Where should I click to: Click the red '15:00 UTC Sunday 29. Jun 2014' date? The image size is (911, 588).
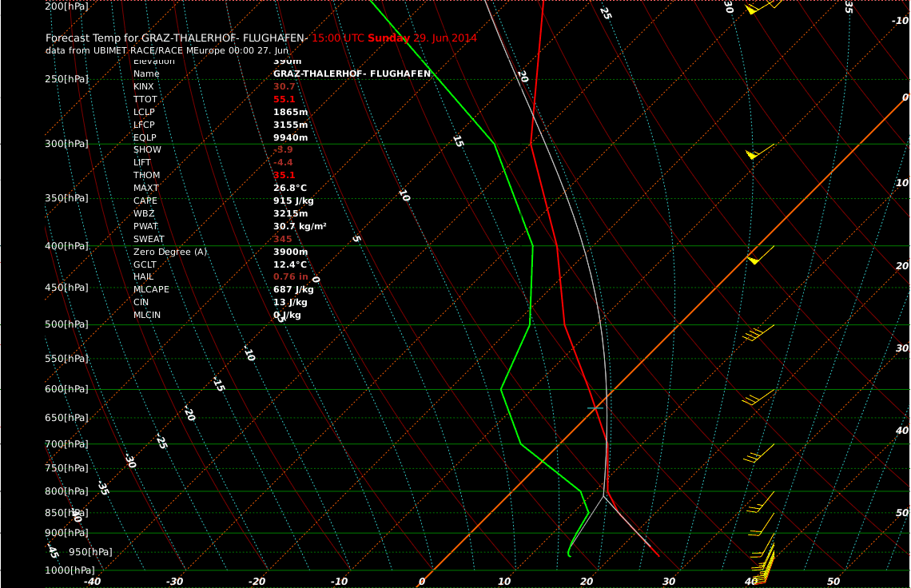click(x=394, y=38)
